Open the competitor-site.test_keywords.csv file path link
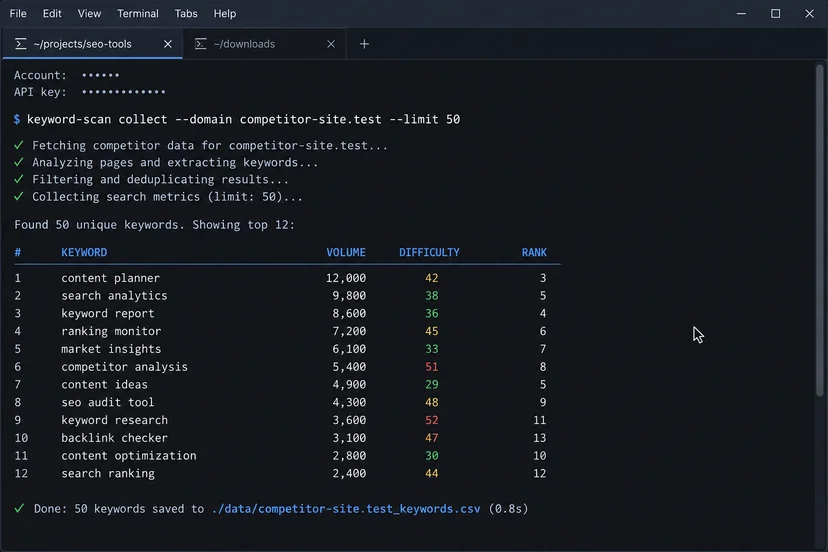The width and height of the screenshot is (828, 552). pyautogui.click(x=346, y=509)
